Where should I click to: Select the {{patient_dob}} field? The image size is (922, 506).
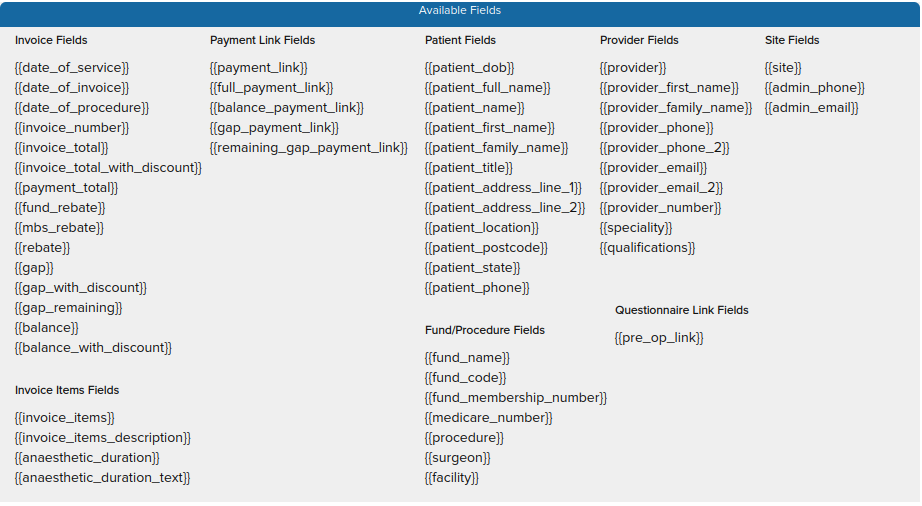(x=469, y=68)
